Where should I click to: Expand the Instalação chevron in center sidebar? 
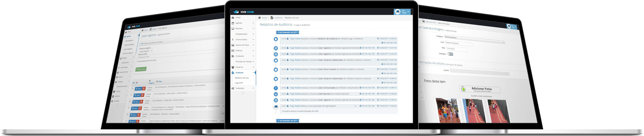point(253,88)
